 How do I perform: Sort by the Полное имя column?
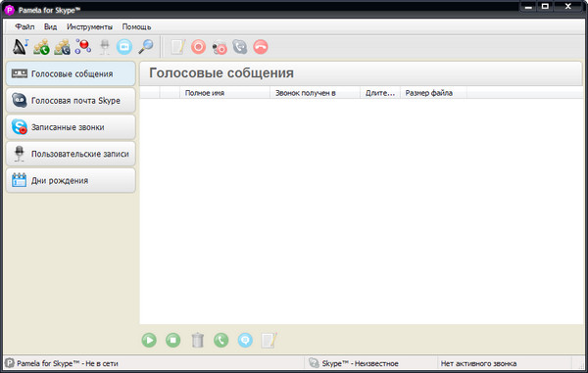225,93
